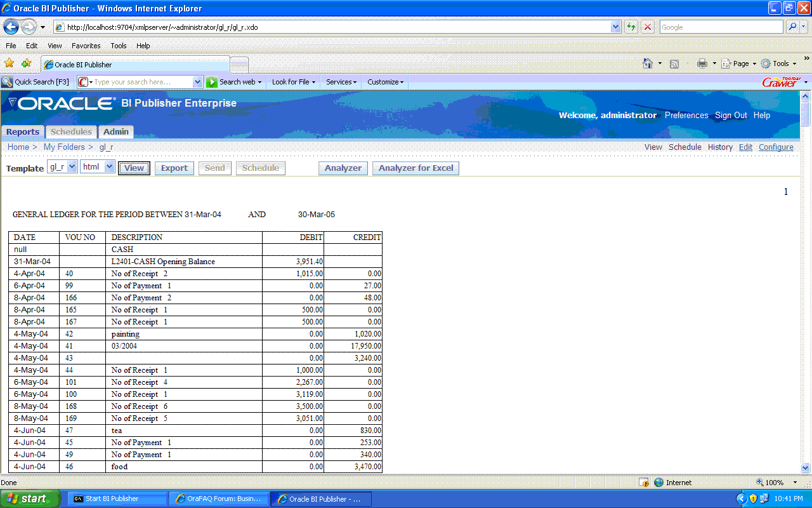Viewport: 812px width, 508px height.
Task: Click the Google search magnifier icon
Action: click(792, 27)
